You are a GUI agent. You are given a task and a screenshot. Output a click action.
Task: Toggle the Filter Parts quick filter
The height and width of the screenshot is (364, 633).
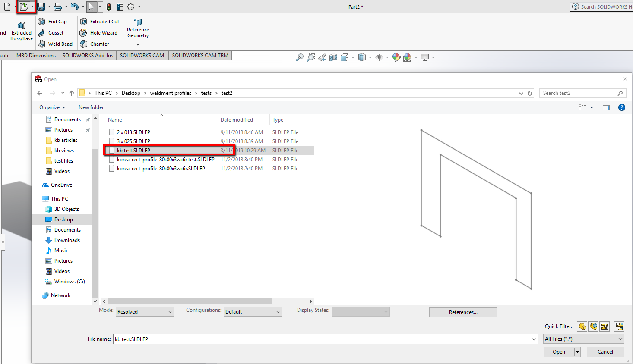tap(582, 326)
